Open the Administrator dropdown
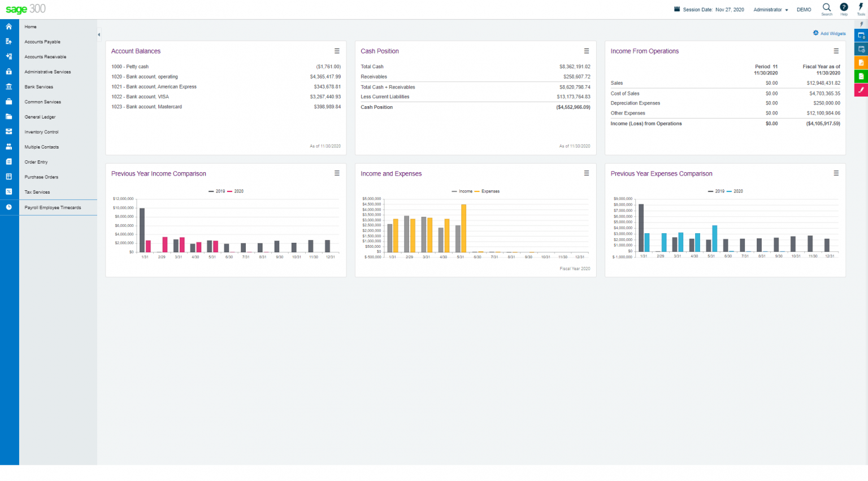Viewport: 868px width, 481px height. click(770, 10)
